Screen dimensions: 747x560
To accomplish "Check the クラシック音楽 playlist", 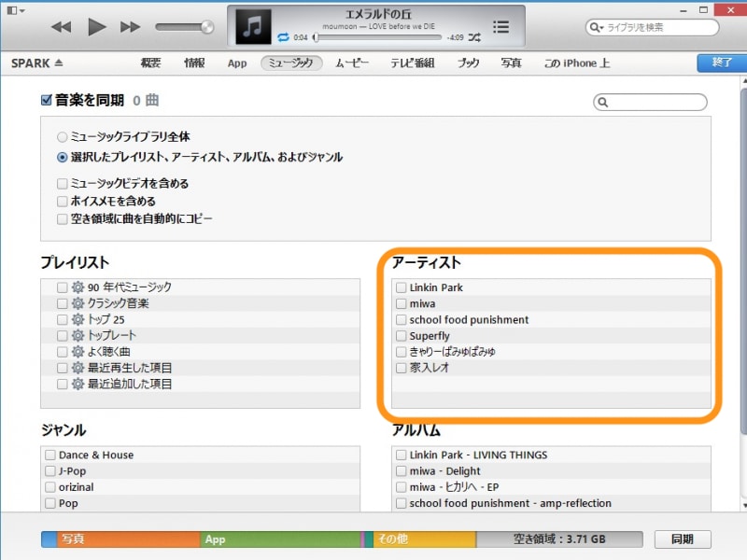I will 62,303.
